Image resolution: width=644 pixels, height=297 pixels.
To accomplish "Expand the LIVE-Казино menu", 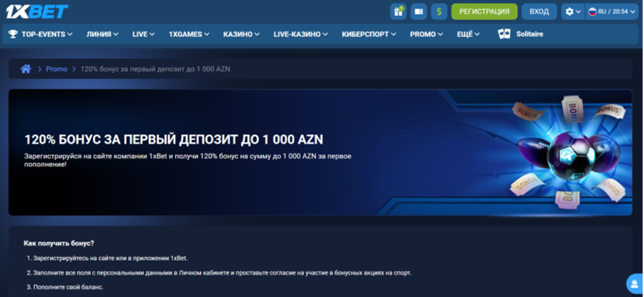I will coord(301,34).
